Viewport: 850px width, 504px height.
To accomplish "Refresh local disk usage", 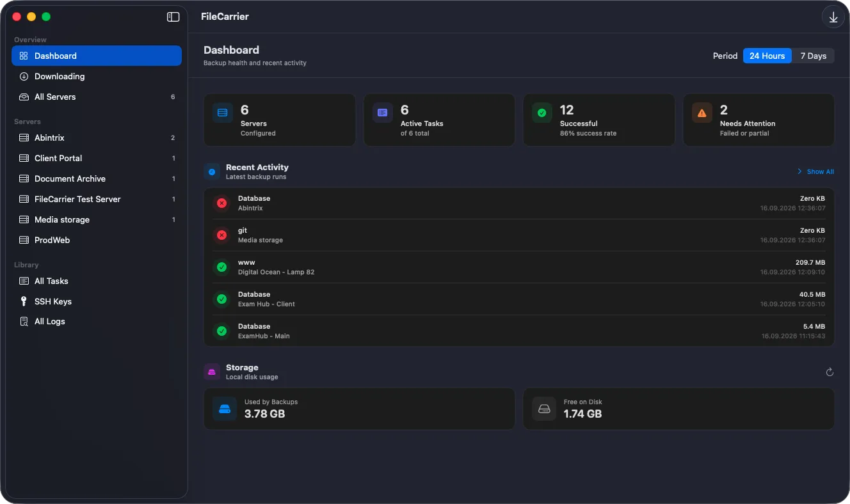I will click(830, 372).
